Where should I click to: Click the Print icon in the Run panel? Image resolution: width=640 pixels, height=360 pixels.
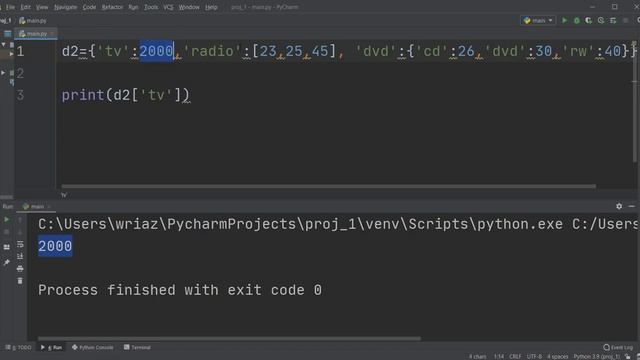coord(20,269)
